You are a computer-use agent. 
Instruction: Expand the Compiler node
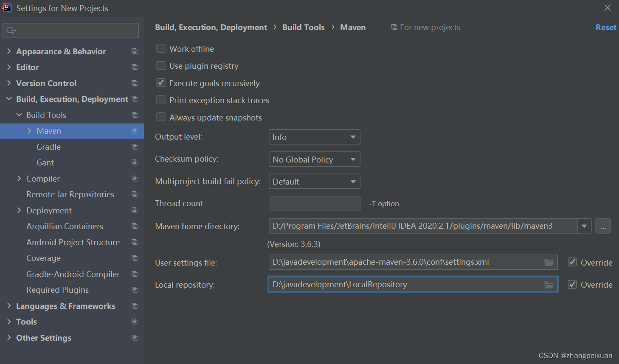(x=19, y=179)
